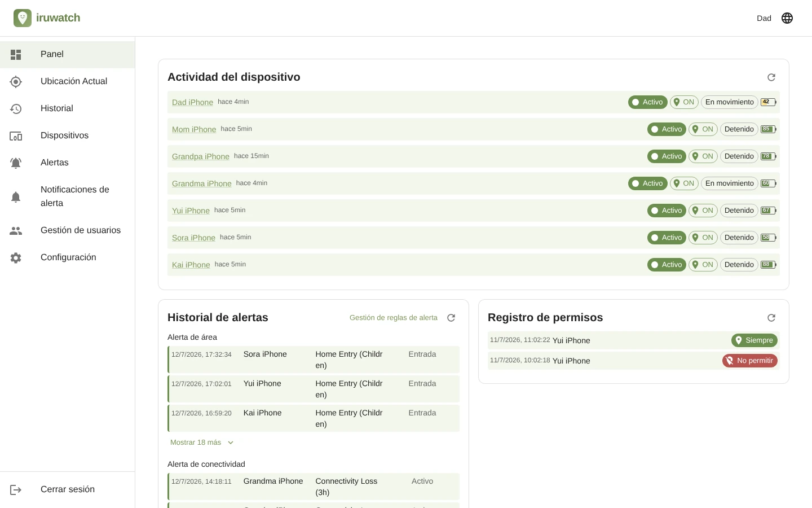The width and height of the screenshot is (812, 508).
Task: Open Historial in the sidebar
Action: coord(68,108)
